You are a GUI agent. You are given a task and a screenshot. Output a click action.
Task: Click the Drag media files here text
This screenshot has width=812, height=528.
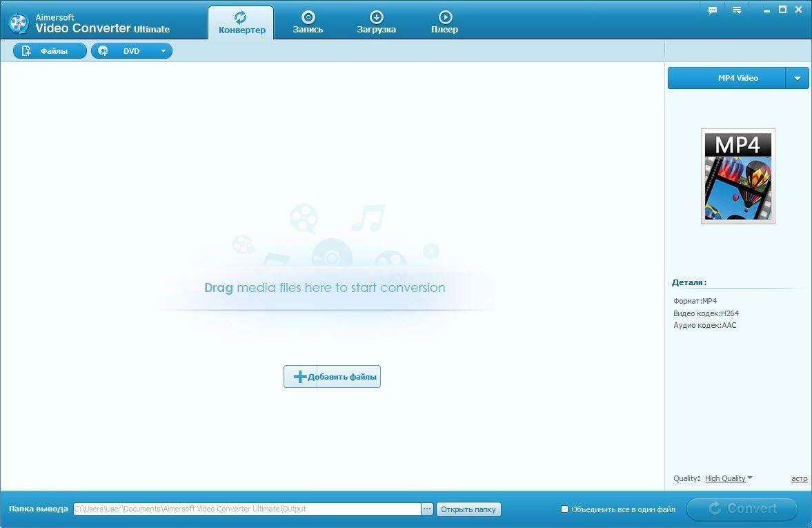coord(325,288)
